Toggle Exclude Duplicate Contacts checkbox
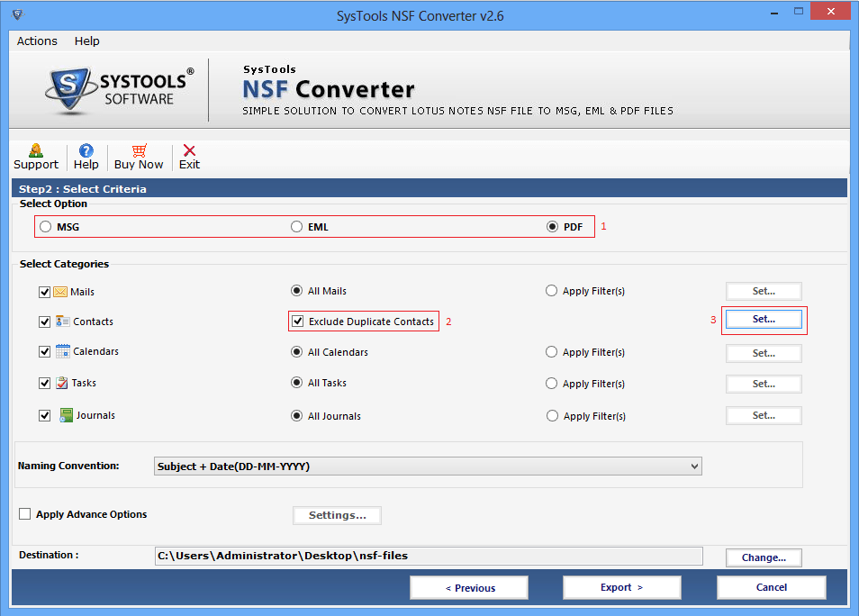Image resolution: width=859 pixels, height=616 pixels. coord(297,322)
